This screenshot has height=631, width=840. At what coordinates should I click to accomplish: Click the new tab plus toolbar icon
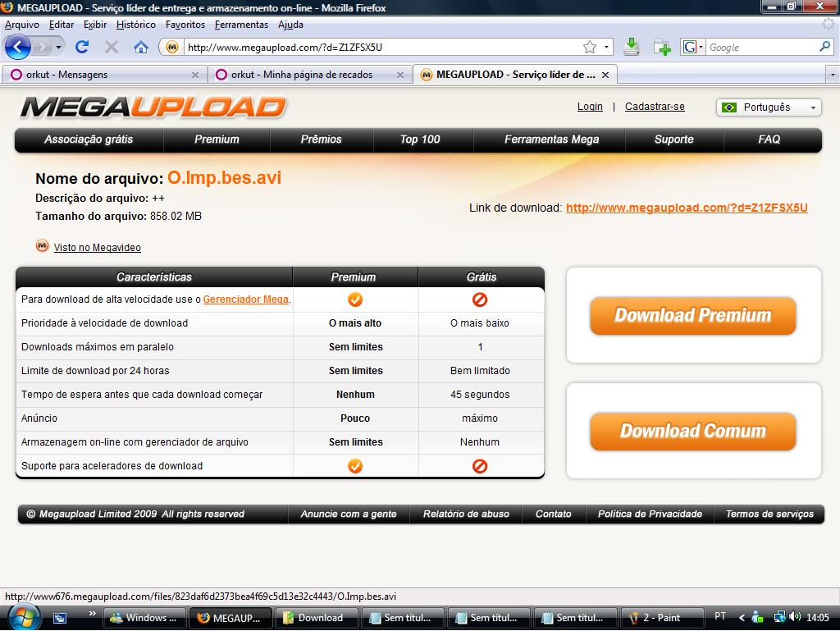662,48
